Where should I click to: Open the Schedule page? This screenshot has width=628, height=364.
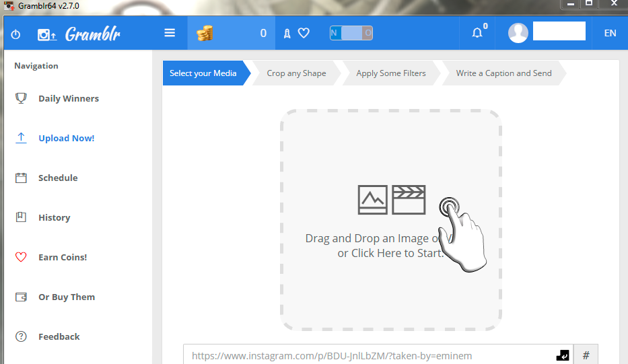58,178
